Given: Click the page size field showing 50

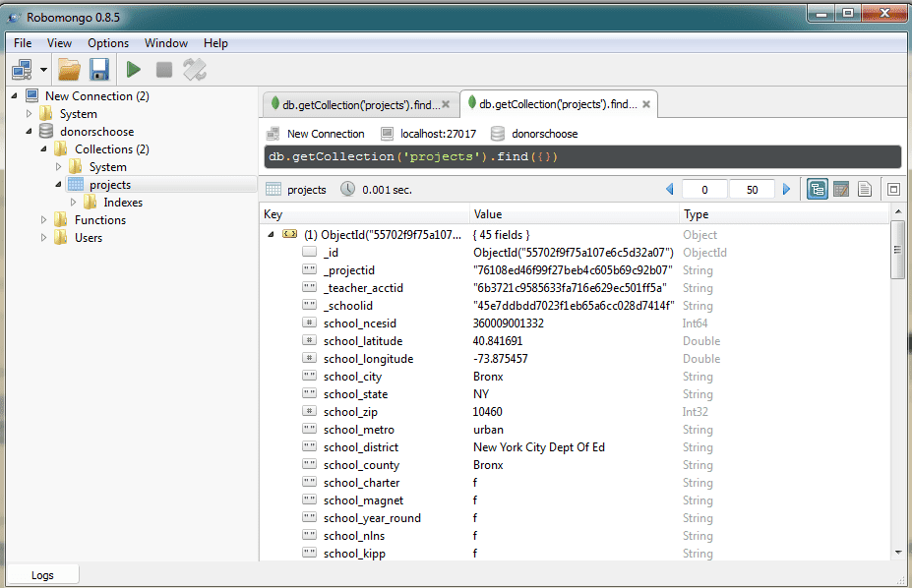Looking at the screenshot, I should 752,190.
